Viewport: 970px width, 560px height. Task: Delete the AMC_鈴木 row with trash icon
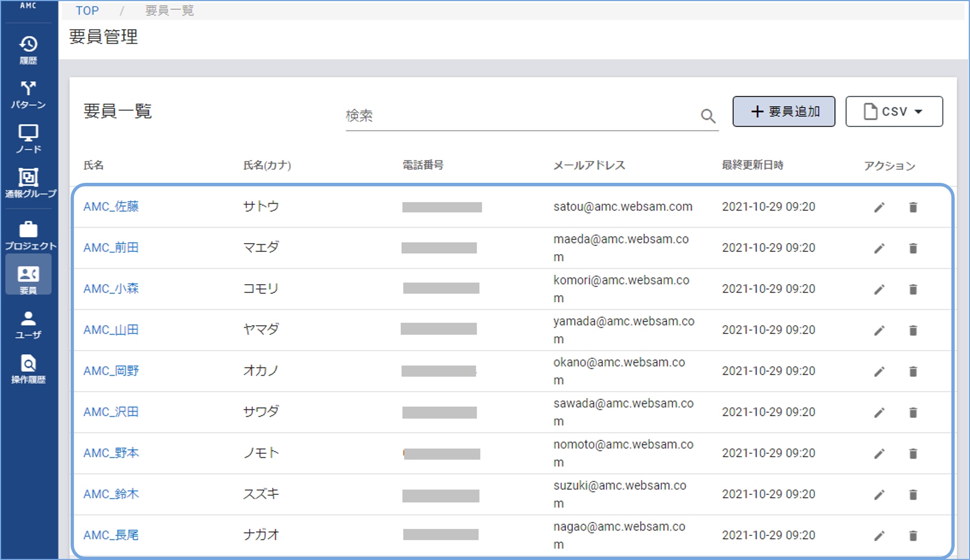[x=913, y=494]
